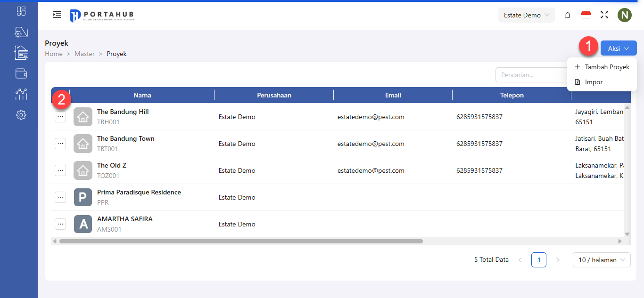644x298 pixels.
Task: Choose Impor from the Aksi menu
Action: [593, 82]
